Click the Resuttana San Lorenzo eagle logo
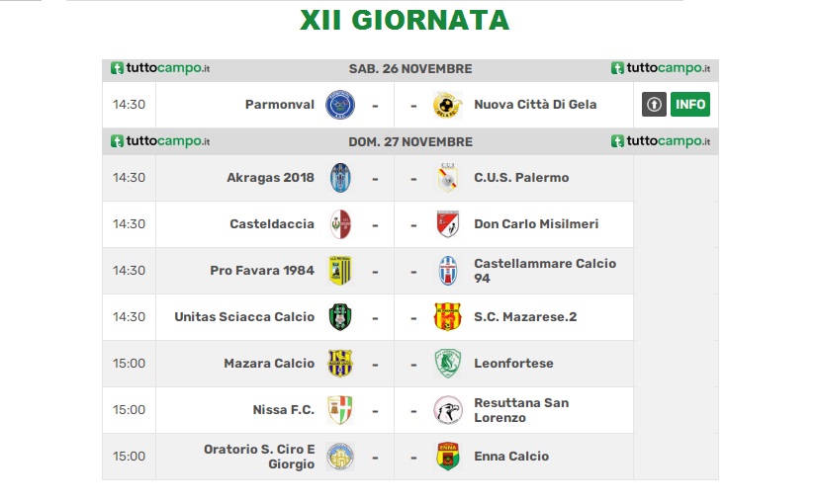Image resolution: width=816 pixels, height=504 pixels. 447,410
